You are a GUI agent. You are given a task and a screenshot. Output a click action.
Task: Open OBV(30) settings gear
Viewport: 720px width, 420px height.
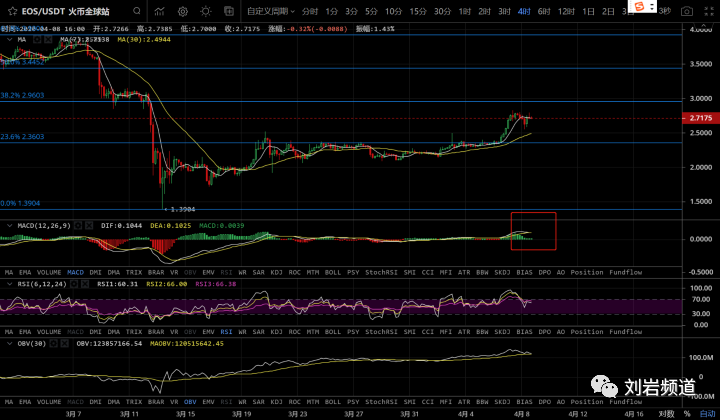tap(54, 343)
